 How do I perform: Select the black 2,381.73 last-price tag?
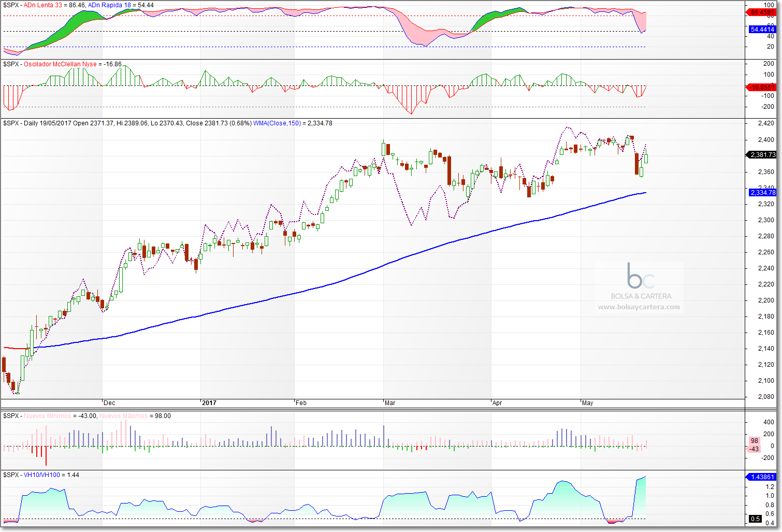[x=762, y=155]
